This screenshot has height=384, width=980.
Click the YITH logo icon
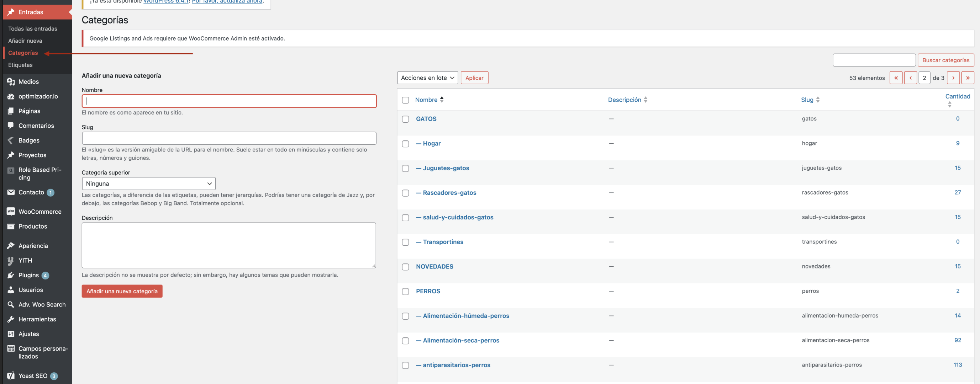(x=11, y=261)
